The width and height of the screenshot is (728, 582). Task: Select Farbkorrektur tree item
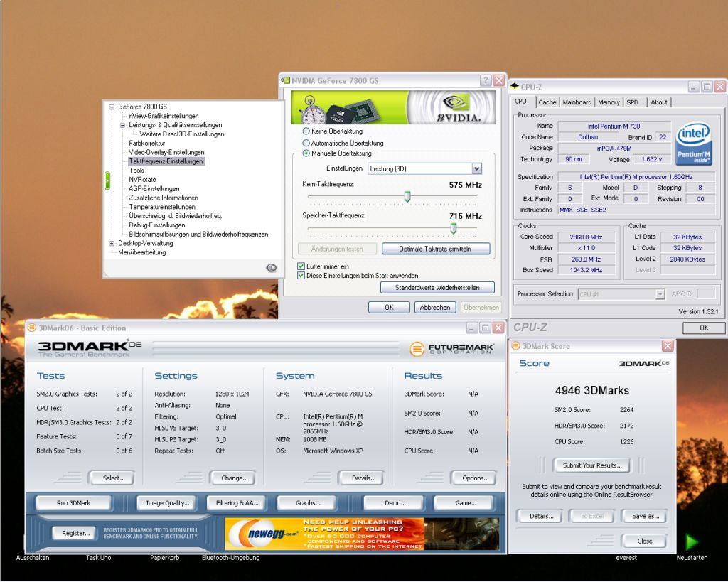pos(146,144)
